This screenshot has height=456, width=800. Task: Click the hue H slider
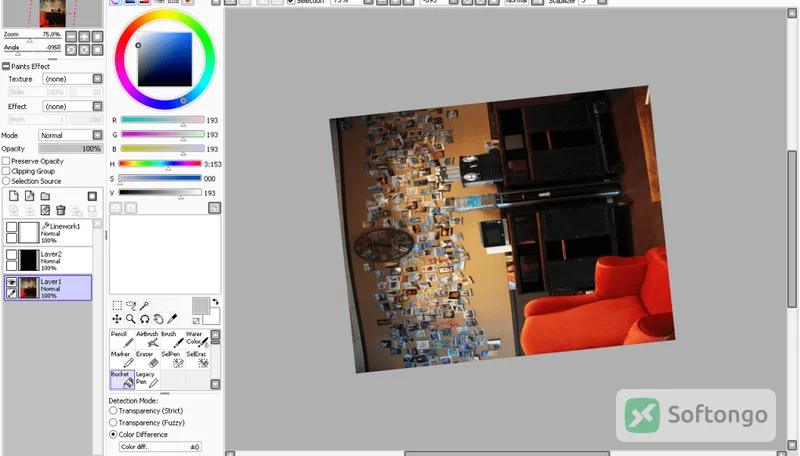coord(160,164)
